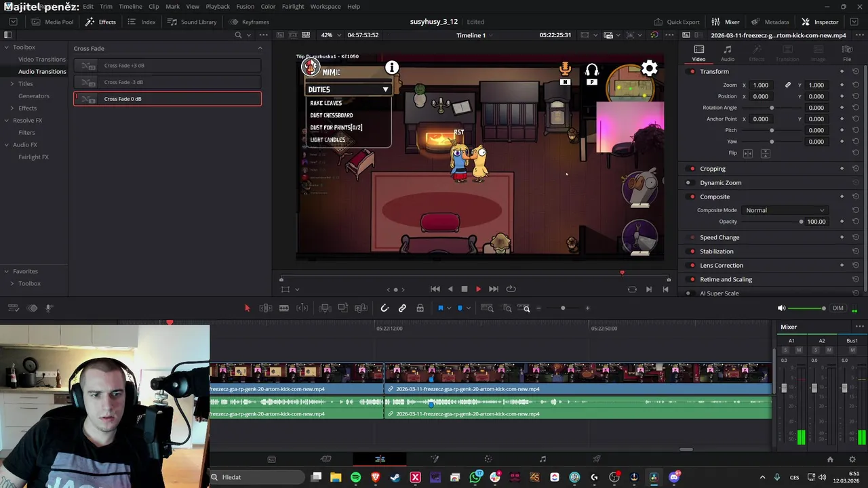Viewport: 868px width, 488px height.
Task: Toggle the Effects panel button
Action: click(100, 22)
